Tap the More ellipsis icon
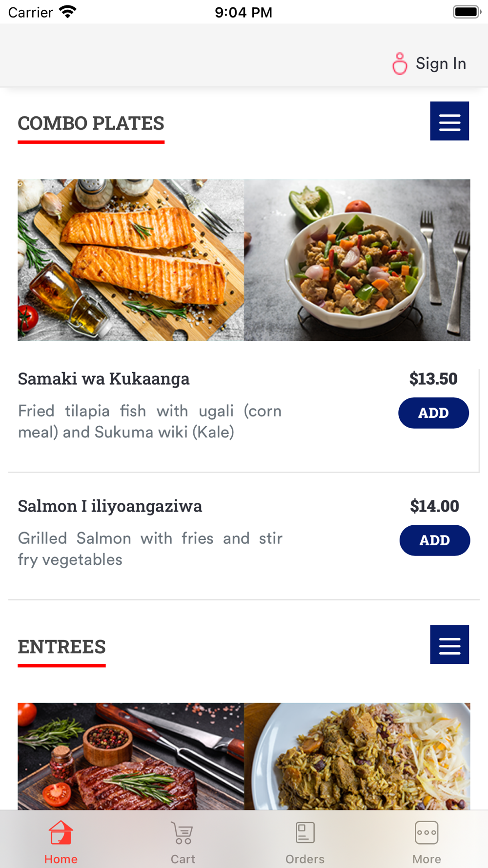The height and width of the screenshot is (868, 488). (x=427, y=833)
